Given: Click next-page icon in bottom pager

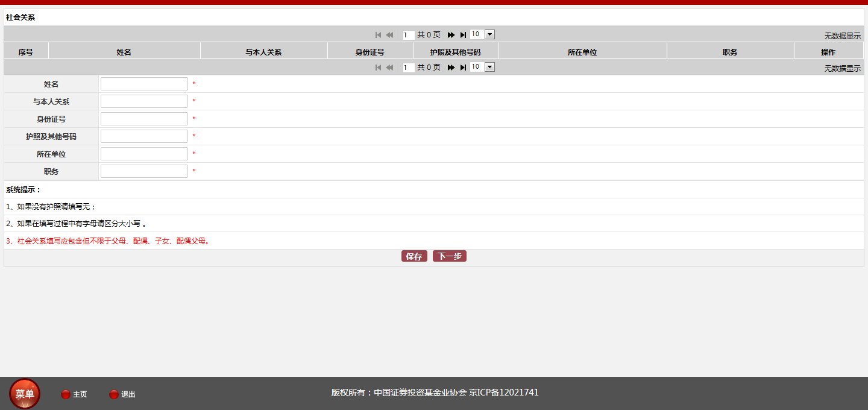Looking at the screenshot, I should coord(451,68).
